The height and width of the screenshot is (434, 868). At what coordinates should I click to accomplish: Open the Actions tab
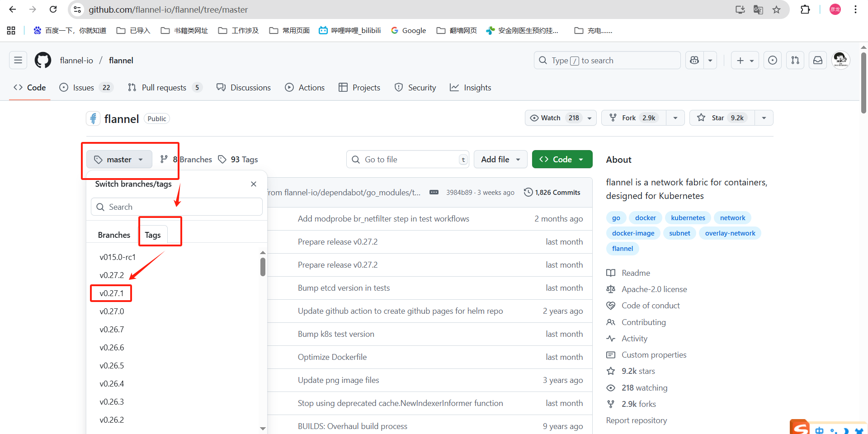click(x=305, y=87)
